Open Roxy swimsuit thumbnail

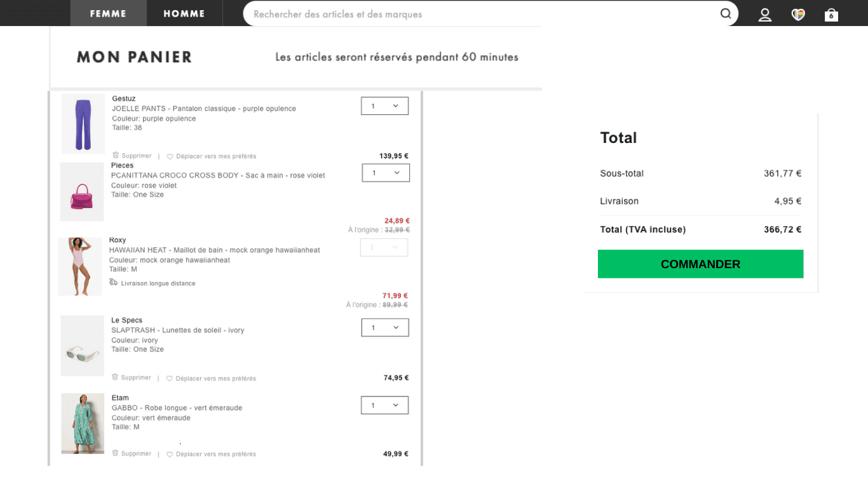[x=80, y=266]
